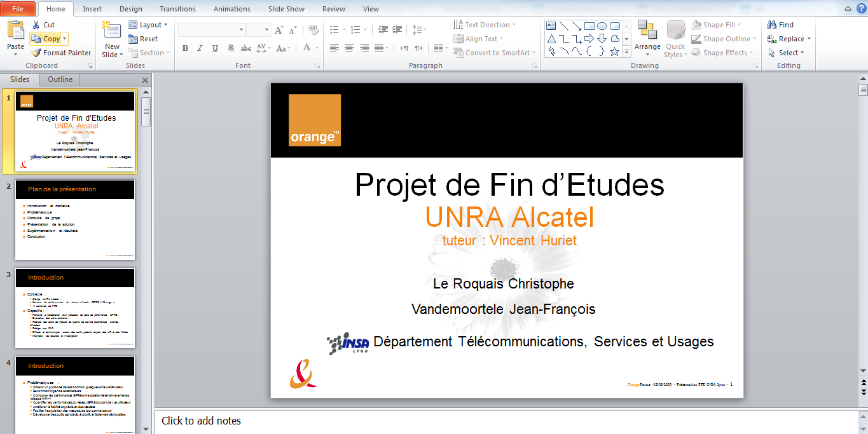This screenshot has width=868, height=434.
Task: Decrease list indent level
Action: [x=383, y=30]
